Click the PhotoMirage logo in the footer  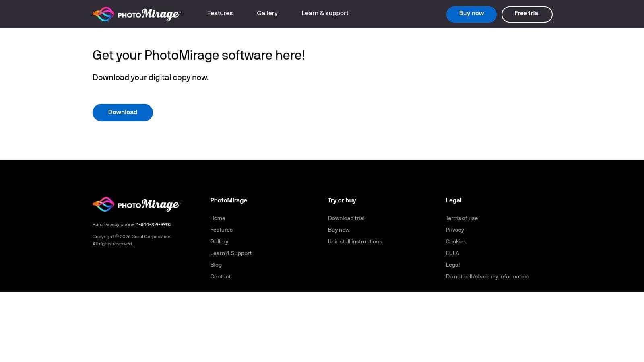coord(137,204)
